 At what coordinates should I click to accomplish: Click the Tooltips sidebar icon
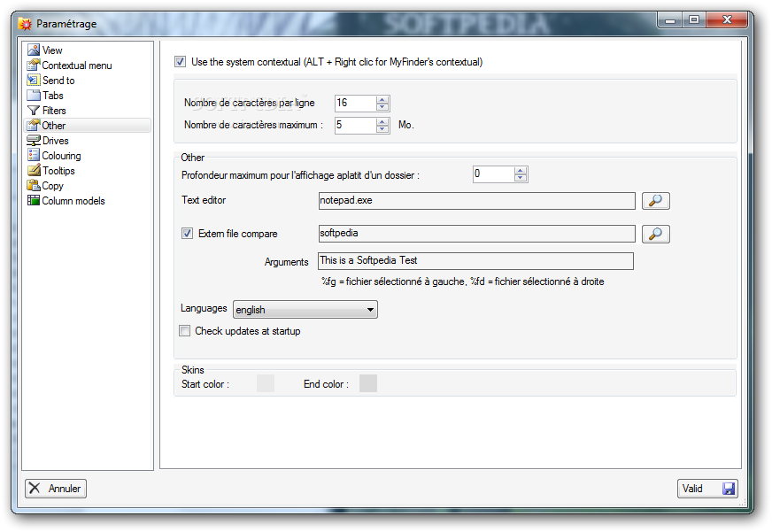[34, 170]
